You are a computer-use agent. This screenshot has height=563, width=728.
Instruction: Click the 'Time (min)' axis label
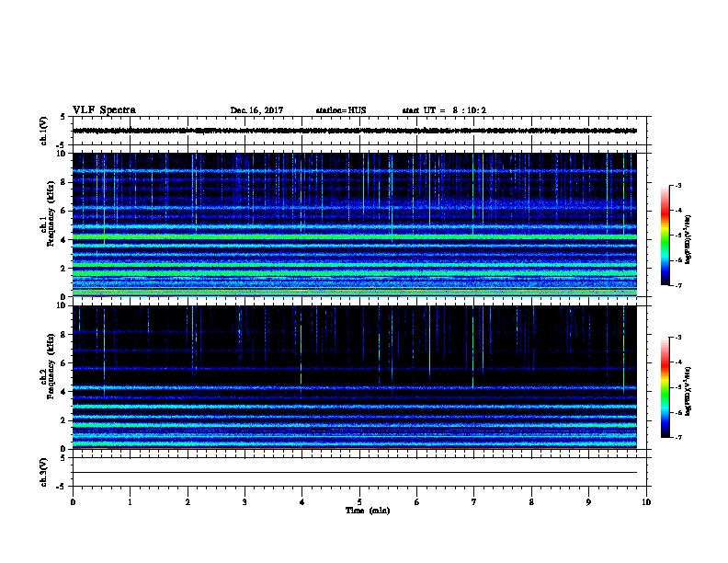368,511
